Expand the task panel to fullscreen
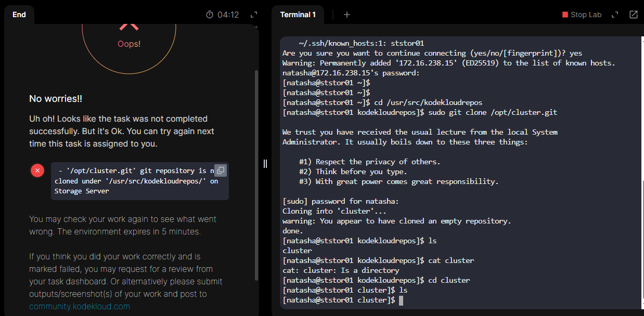 pyautogui.click(x=254, y=15)
